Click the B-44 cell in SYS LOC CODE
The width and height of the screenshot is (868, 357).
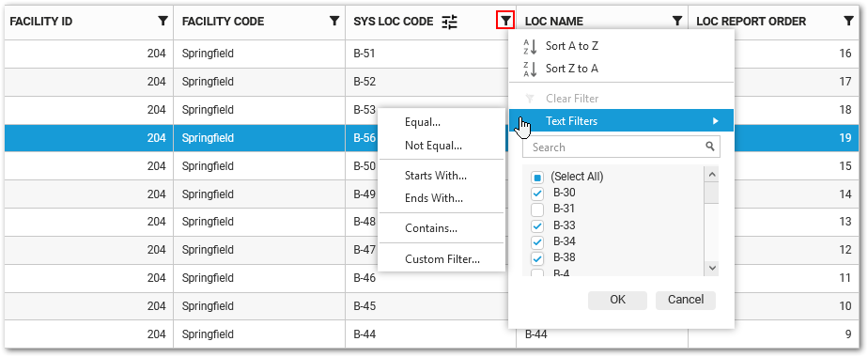[430, 334]
